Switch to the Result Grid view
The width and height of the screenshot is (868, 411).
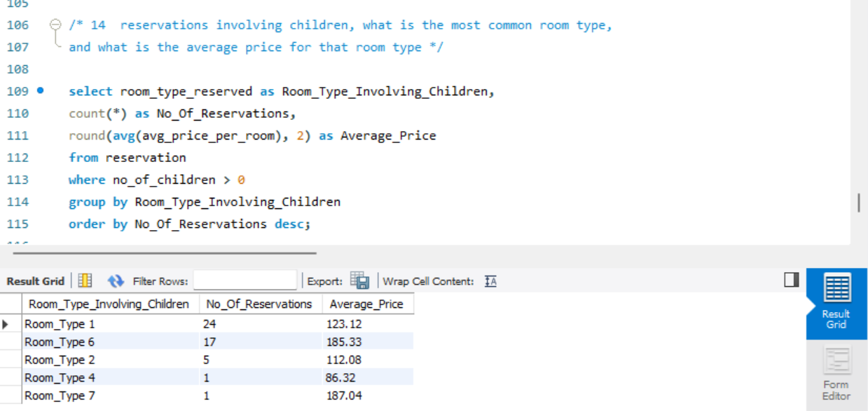[836, 303]
